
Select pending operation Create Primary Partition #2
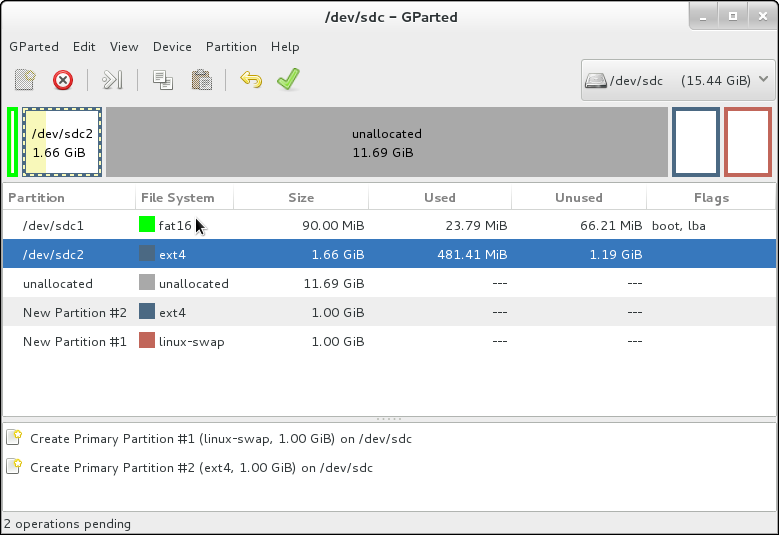coord(201,467)
